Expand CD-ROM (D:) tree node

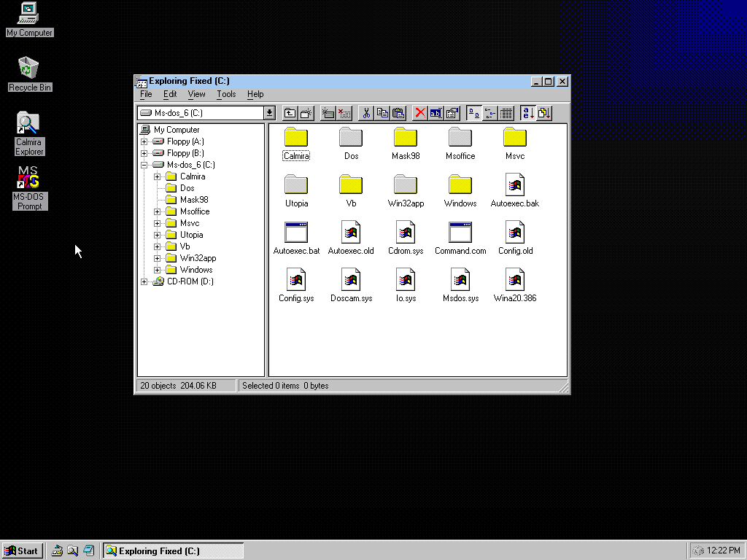pos(144,281)
